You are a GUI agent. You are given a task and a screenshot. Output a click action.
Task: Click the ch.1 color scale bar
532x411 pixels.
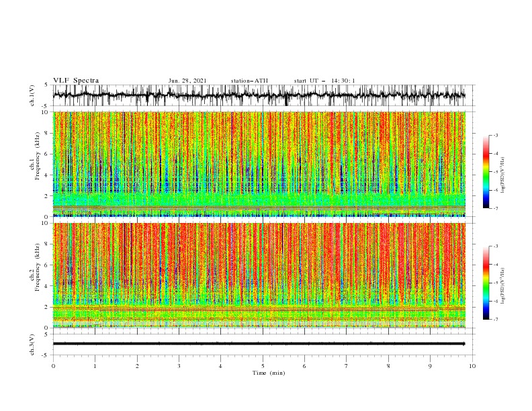[x=486, y=172]
